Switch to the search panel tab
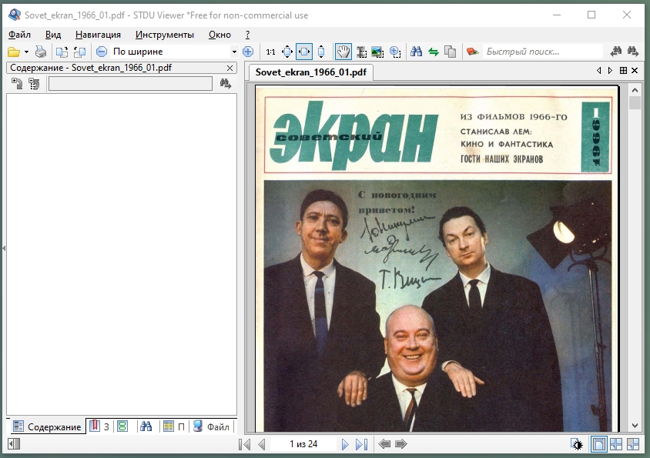Image resolution: width=650 pixels, height=458 pixels. click(x=146, y=426)
